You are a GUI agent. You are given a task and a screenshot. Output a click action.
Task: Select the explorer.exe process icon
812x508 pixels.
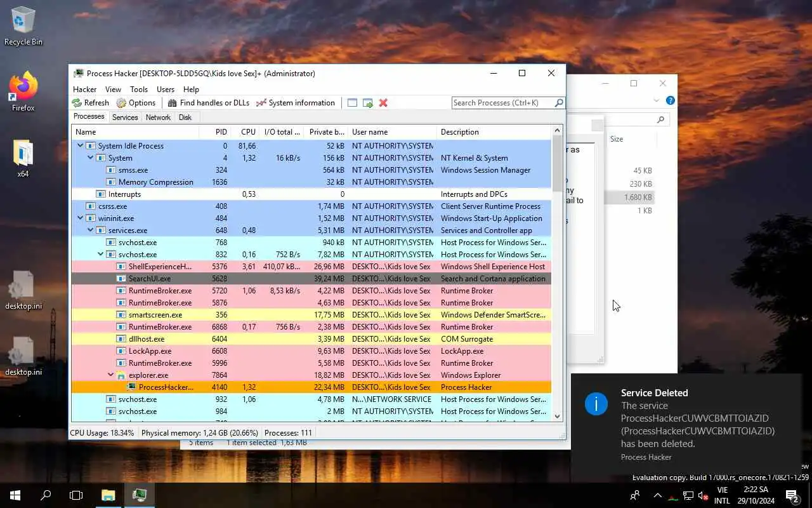click(x=121, y=375)
